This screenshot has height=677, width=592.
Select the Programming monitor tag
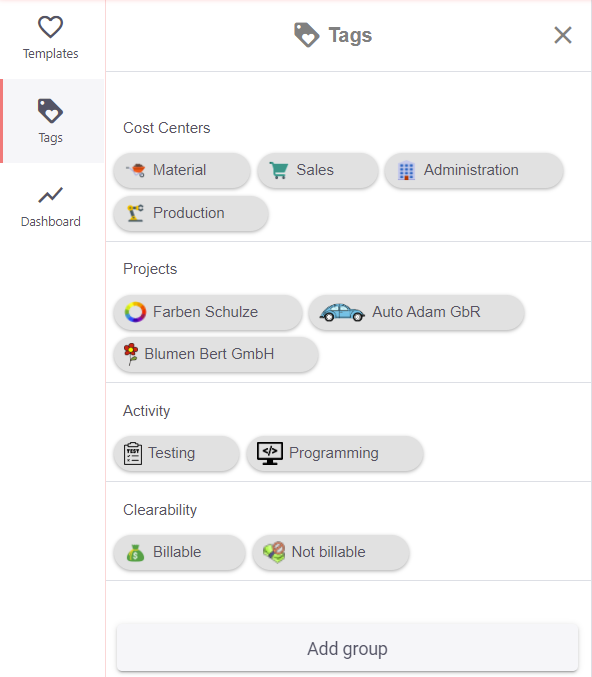tap(335, 453)
